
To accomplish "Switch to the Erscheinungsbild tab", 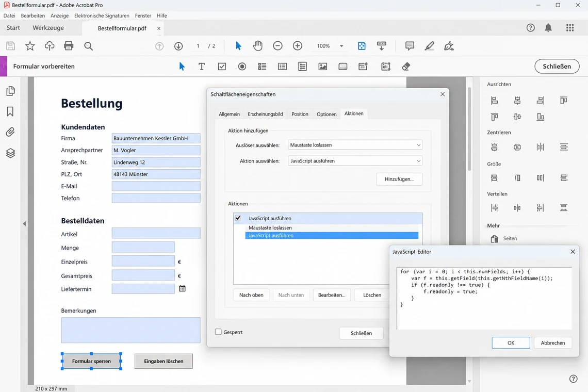I will pyautogui.click(x=265, y=114).
